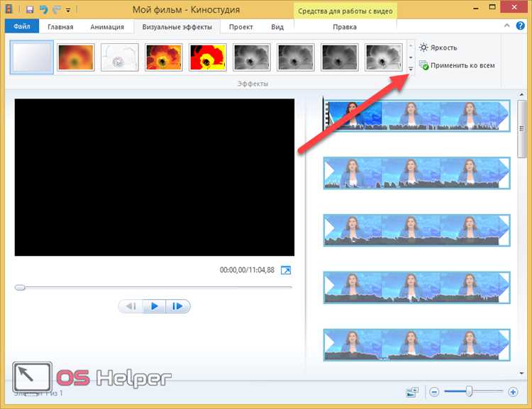This screenshot has width=532, height=409.
Task: Switch preview to full screen mode
Action: pyautogui.click(x=286, y=270)
